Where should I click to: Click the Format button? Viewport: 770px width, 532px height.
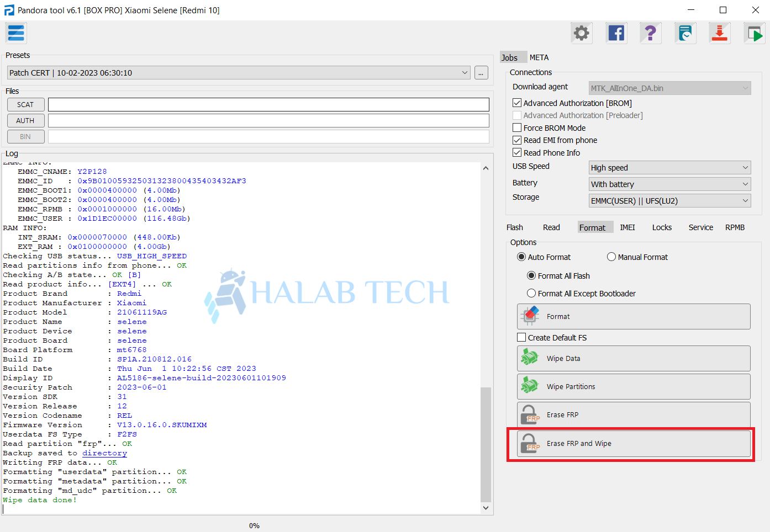634,316
